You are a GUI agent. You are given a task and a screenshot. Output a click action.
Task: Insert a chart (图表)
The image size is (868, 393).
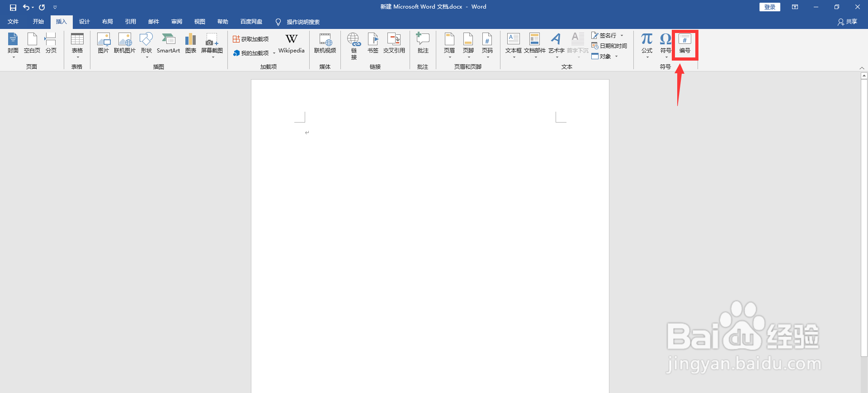pyautogui.click(x=191, y=44)
